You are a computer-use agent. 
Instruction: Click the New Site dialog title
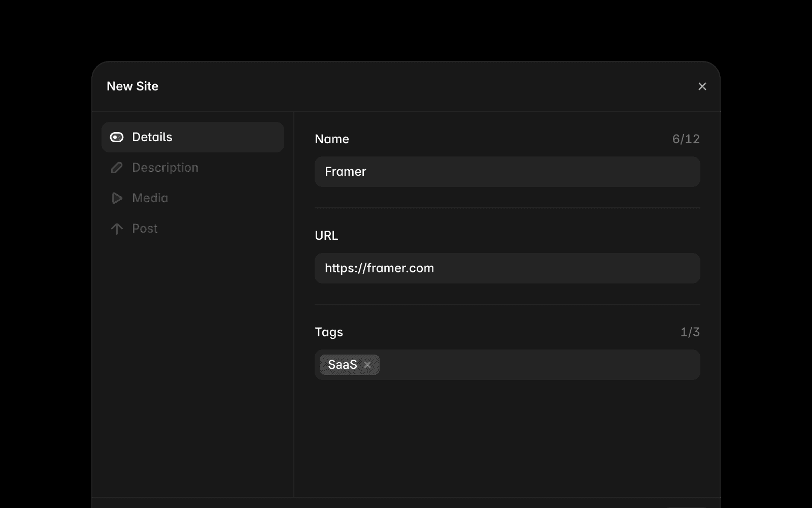point(132,86)
